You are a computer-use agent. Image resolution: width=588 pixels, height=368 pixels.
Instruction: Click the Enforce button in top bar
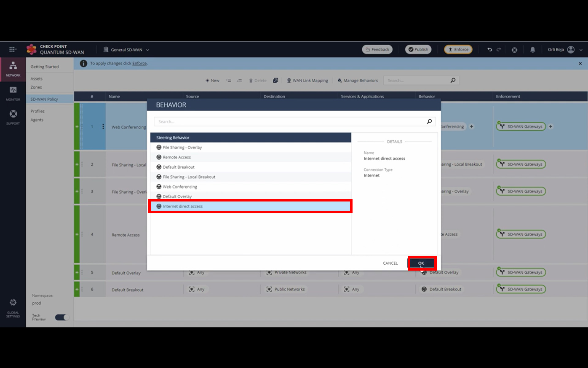coord(458,49)
